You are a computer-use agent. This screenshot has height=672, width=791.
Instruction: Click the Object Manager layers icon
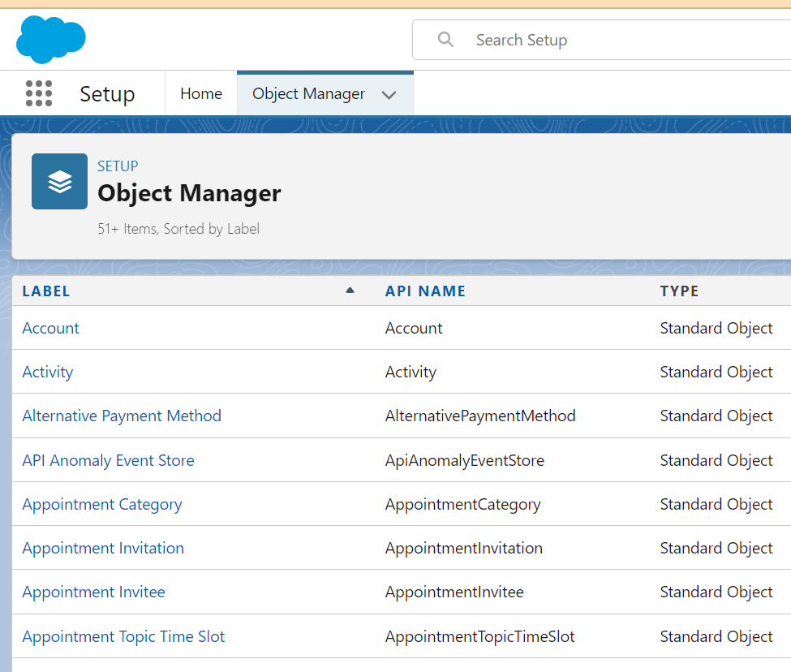click(x=59, y=181)
